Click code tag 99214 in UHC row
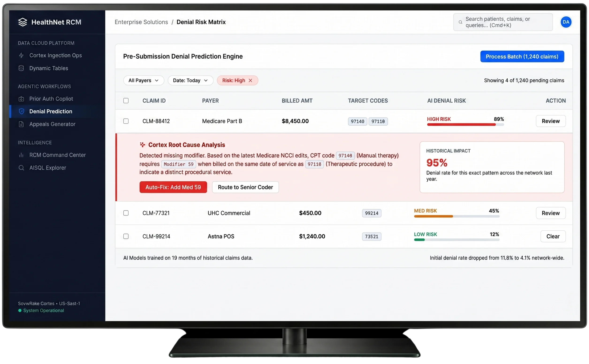This screenshot has height=364, width=589. (372, 213)
